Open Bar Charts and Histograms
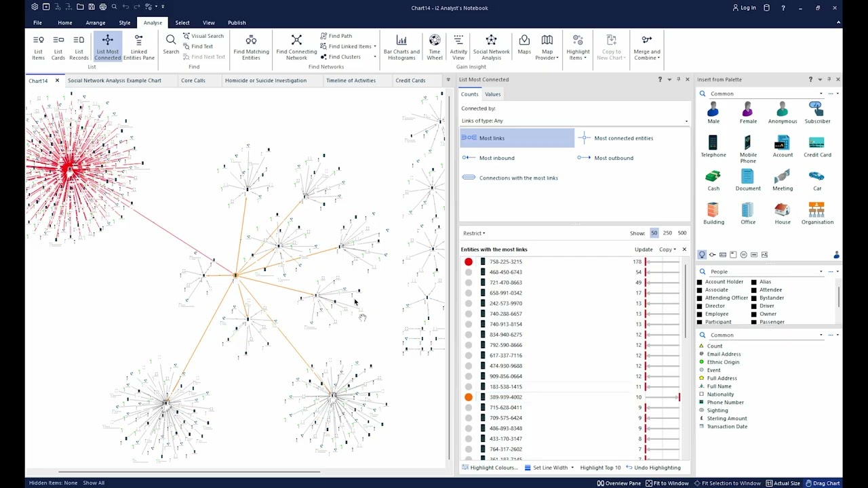The width and height of the screenshot is (868, 488). [x=401, y=47]
